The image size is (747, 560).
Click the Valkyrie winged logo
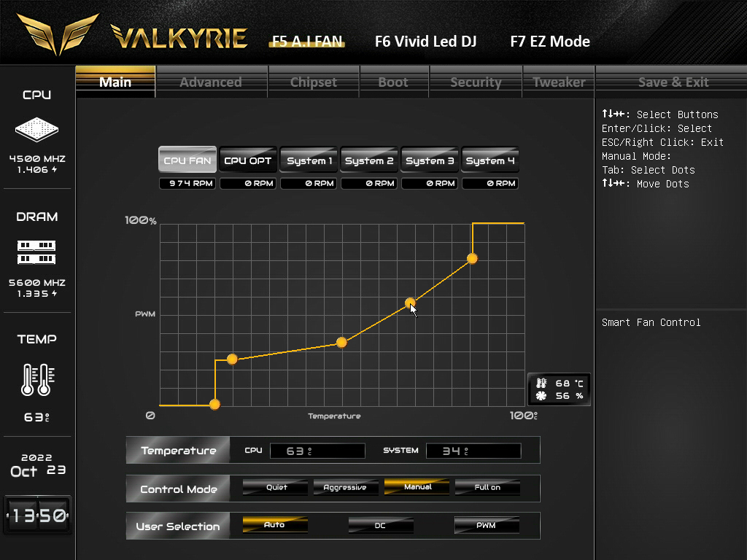pos(57,34)
